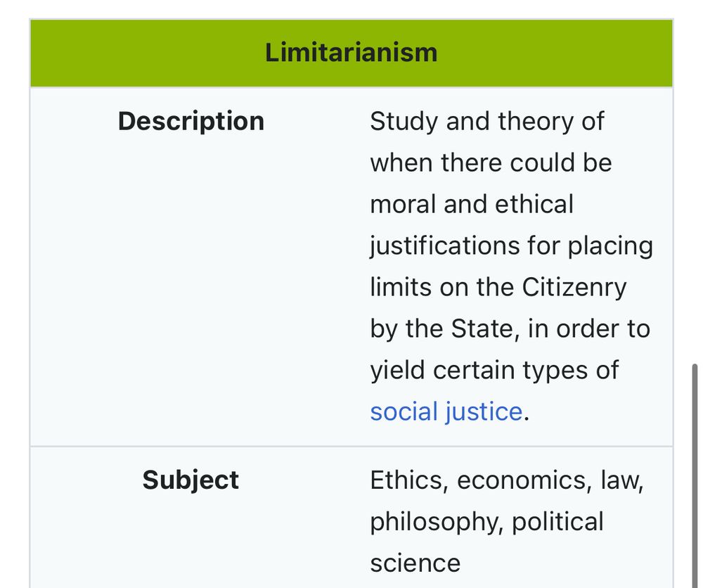Click the word 'Ethics' in Subject
The height and width of the screenshot is (588, 703).
408,480
